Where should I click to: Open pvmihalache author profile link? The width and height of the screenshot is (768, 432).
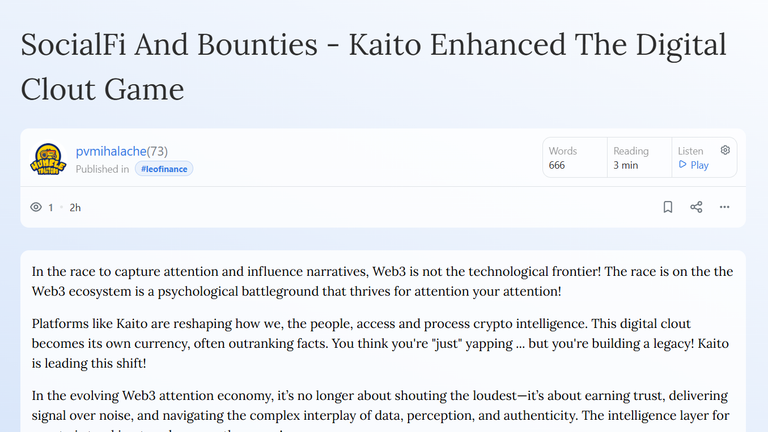[x=111, y=151]
